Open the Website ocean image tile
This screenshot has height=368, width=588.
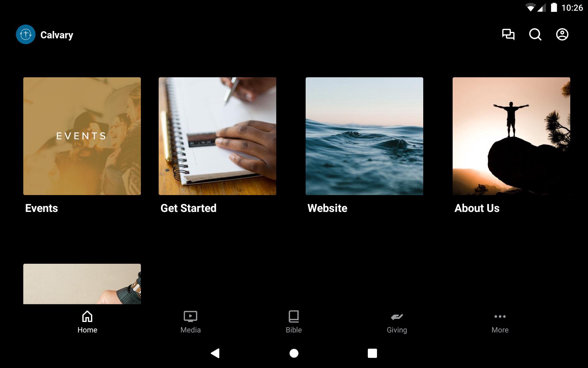[x=364, y=136]
